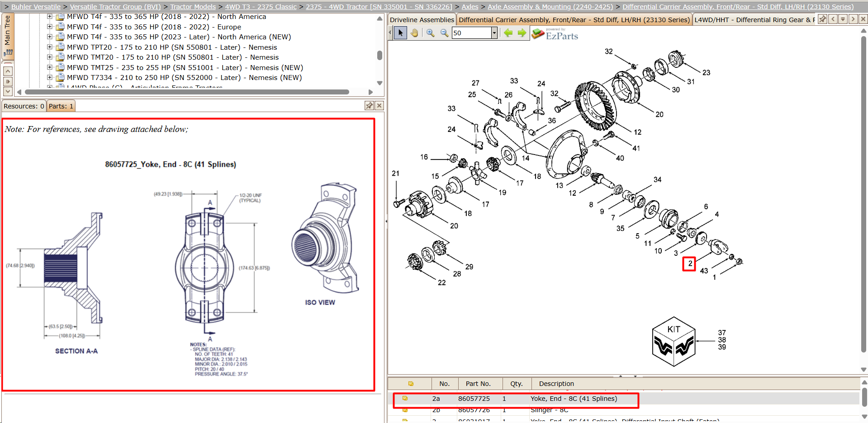The height and width of the screenshot is (423, 868).
Task: Switch to the Resources: 0 tab
Action: tap(24, 106)
